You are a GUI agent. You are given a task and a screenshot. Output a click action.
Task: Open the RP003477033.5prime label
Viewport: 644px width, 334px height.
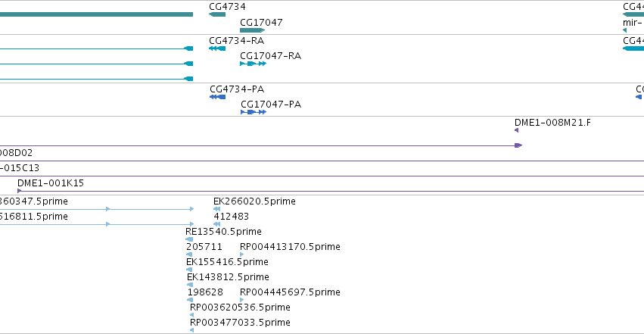tap(240, 322)
